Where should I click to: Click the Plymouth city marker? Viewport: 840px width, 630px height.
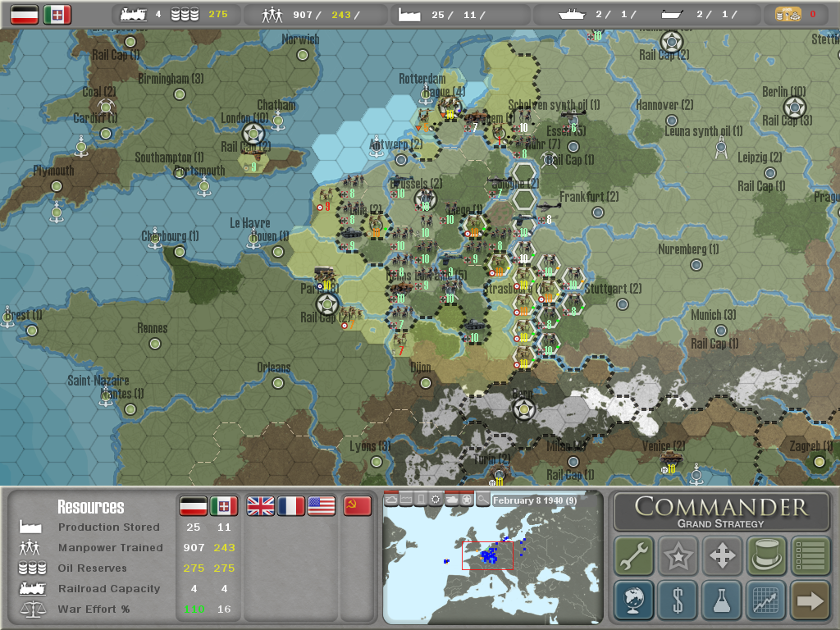(x=57, y=186)
